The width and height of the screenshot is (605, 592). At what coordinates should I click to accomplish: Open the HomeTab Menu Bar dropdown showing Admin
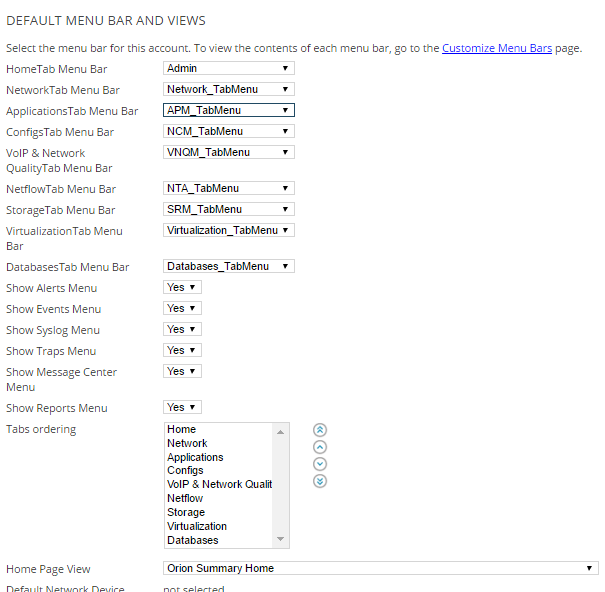(x=229, y=68)
